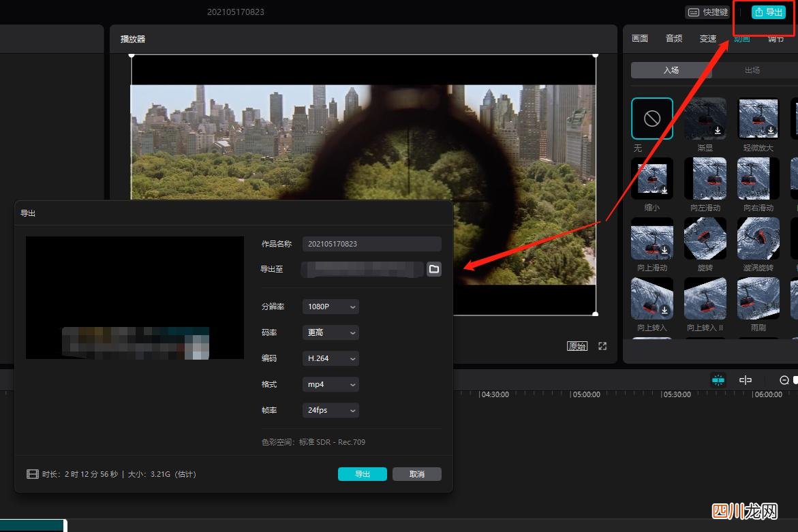This screenshot has height=532, width=798.
Task: Click the timeline zoom-out minus icon
Action: coord(784,380)
